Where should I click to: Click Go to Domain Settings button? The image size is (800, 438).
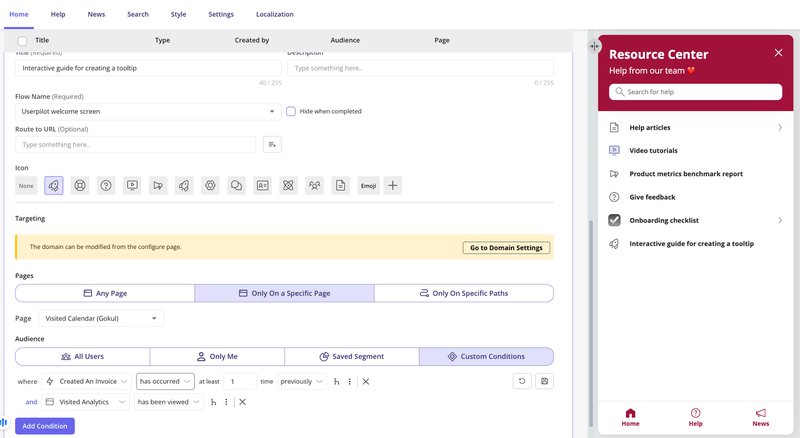tap(506, 248)
